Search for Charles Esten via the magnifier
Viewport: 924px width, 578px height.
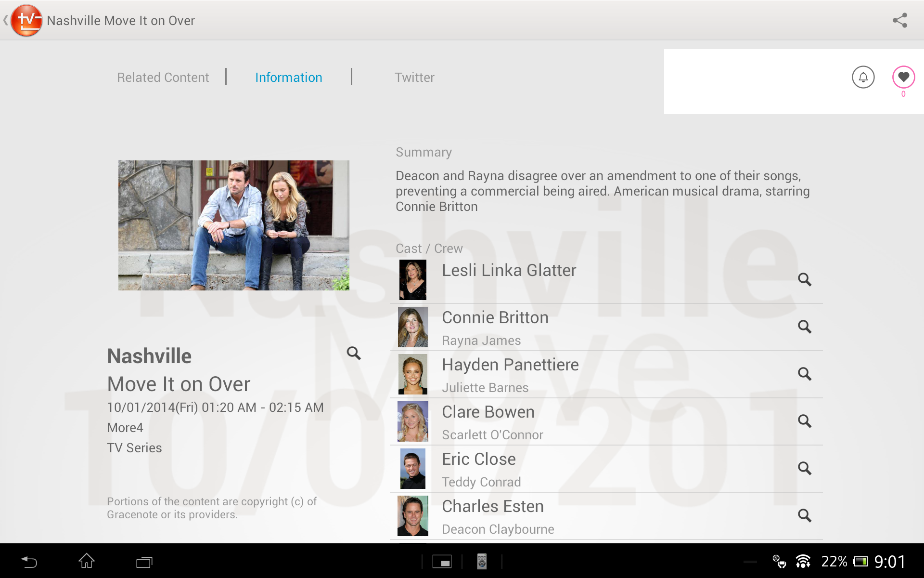click(805, 515)
